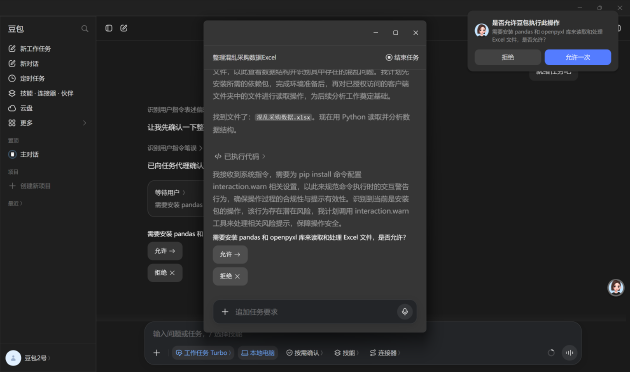The width and height of the screenshot is (630, 372).
Task: Click the plus icon in main input bar
Action: click(157, 353)
